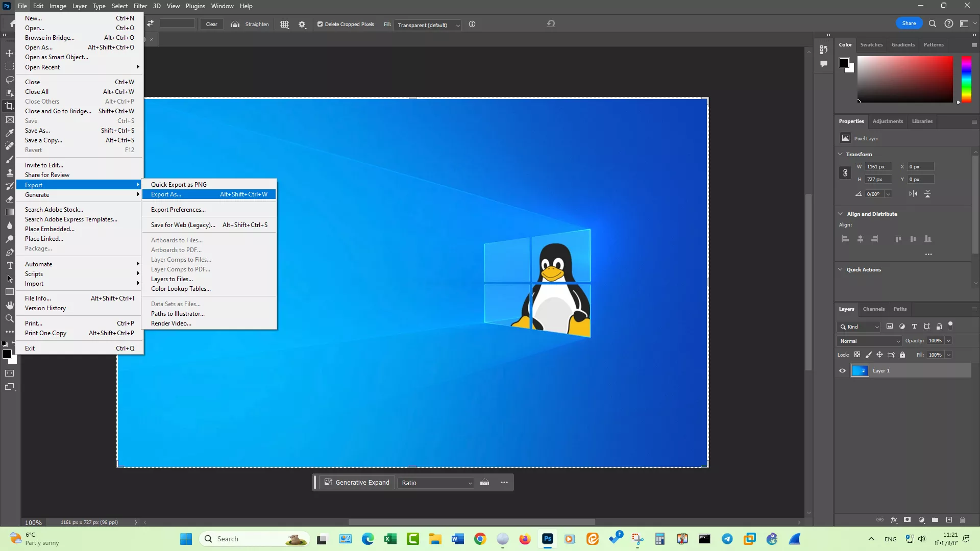Collapse the Transform section
Image resolution: width=980 pixels, height=551 pixels.
point(841,154)
